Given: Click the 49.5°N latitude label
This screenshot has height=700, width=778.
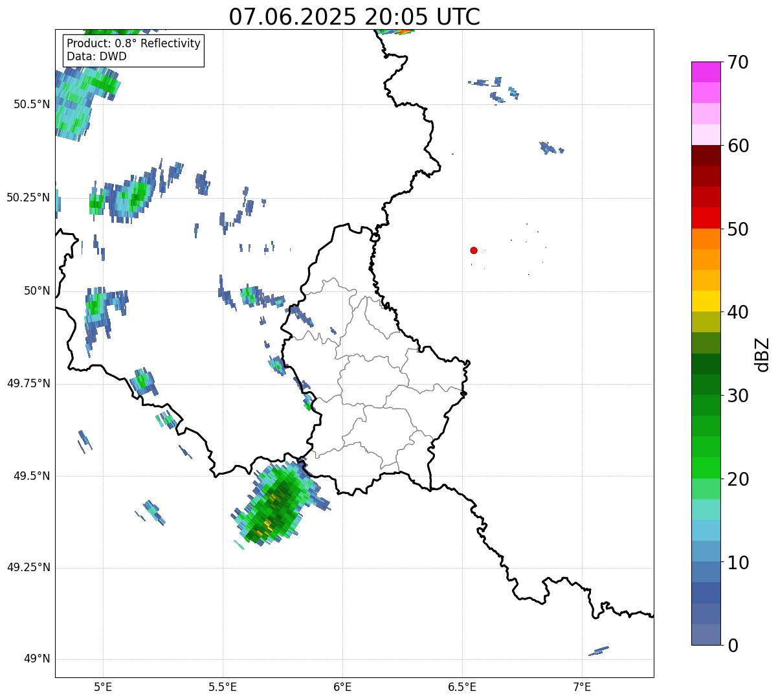Looking at the screenshot, I should [31, 476].
